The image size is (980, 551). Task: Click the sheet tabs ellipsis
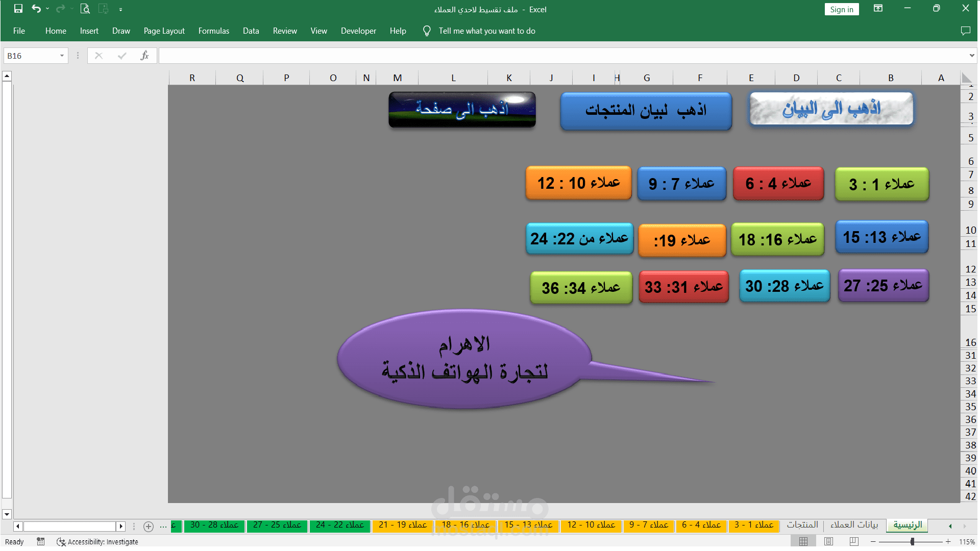[x=163, y=526]
